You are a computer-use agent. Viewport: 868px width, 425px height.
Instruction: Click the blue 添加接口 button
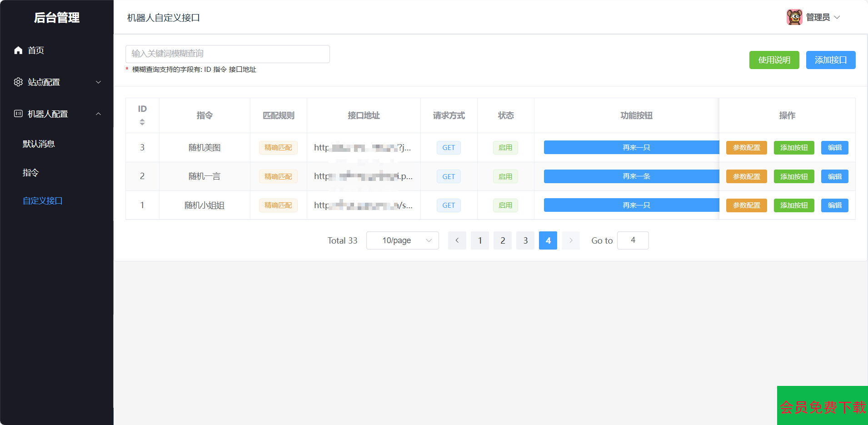[830, 60]
